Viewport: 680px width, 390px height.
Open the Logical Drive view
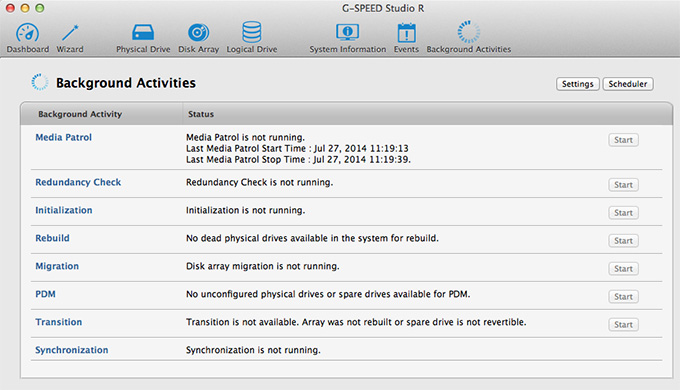252,38
